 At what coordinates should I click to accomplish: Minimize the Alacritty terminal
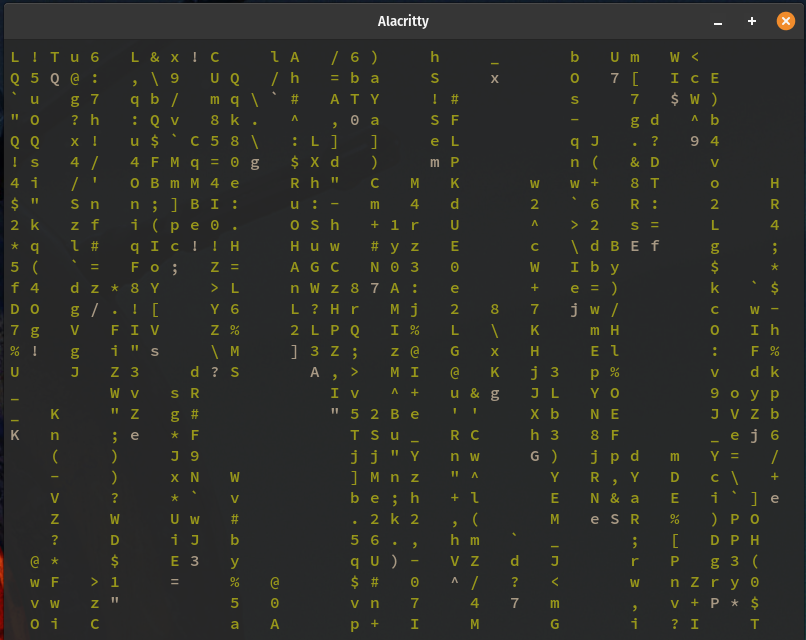coord(717,20)
